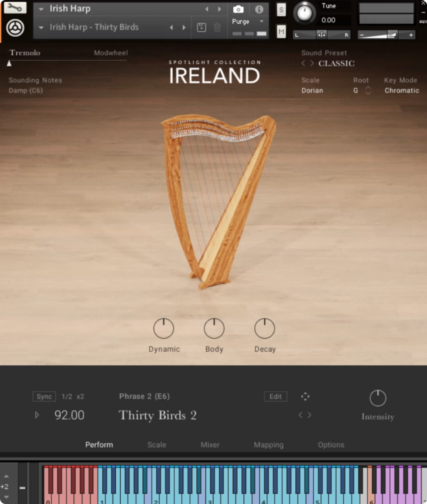This screenshot has width=427, height=504.
Task: Open the wrench instrument edit mode
Action: (15, 7)
